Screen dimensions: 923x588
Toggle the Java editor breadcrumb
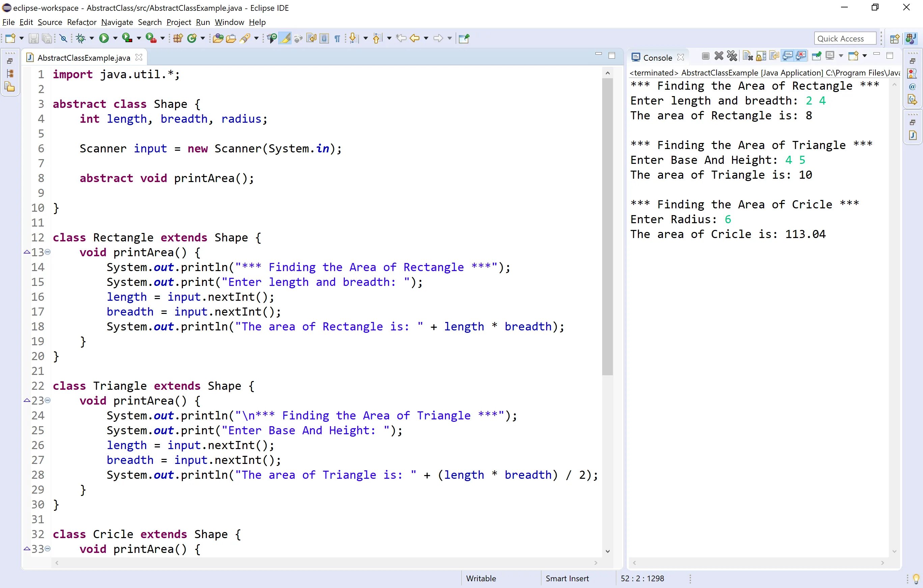[273, 38]
